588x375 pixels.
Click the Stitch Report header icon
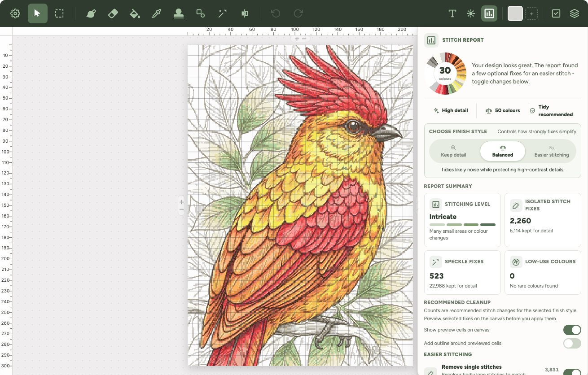point(431,40)
